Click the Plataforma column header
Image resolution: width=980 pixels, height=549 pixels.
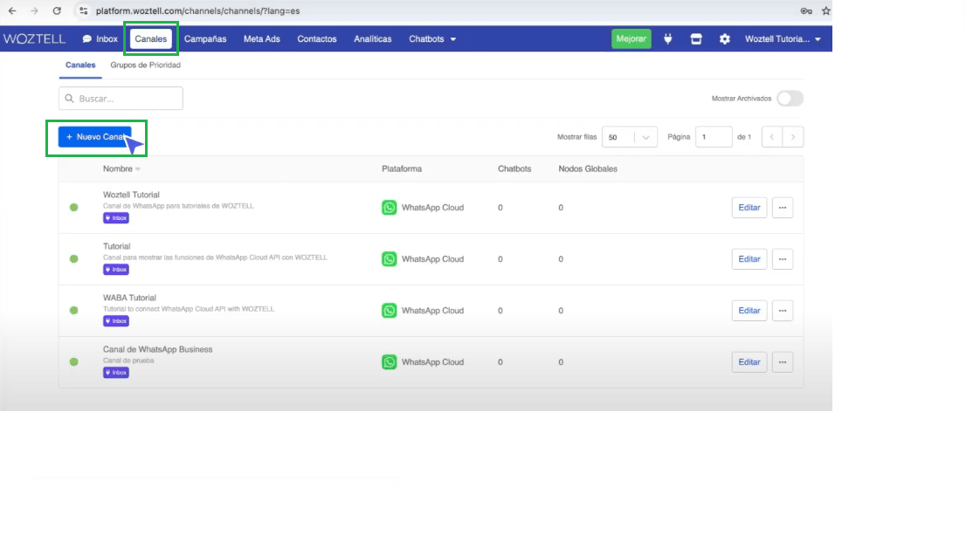tap(402, 168)
